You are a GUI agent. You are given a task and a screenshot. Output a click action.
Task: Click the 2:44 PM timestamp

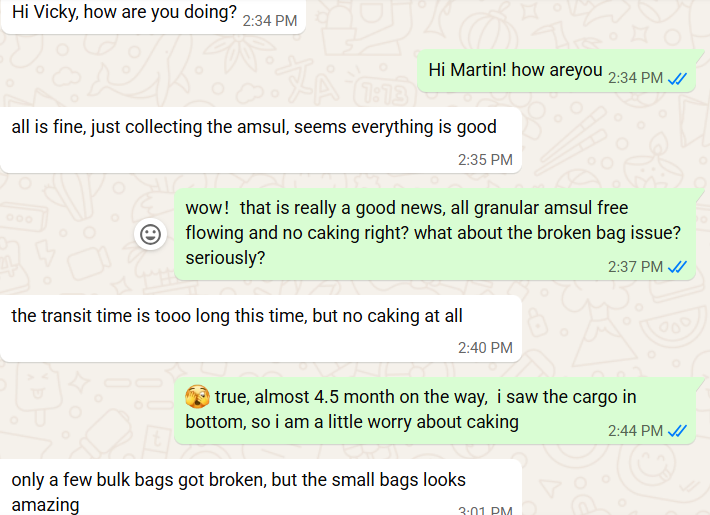click(635, 431)
